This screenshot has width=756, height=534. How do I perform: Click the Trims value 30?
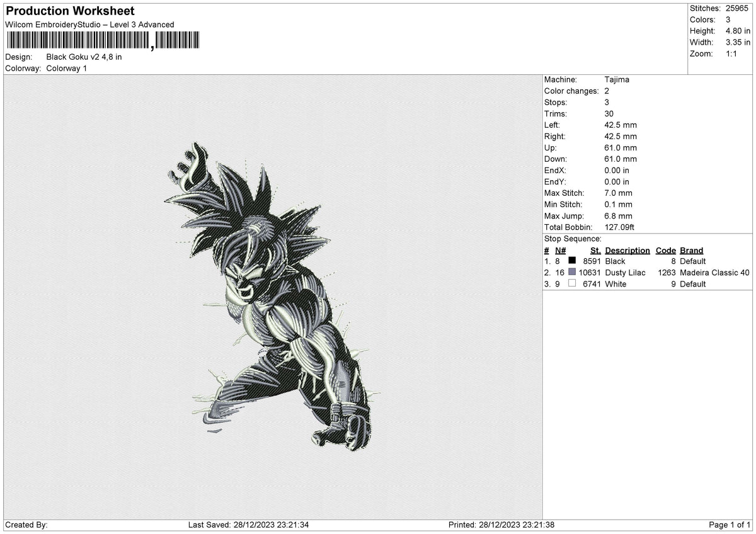[609, 113]
